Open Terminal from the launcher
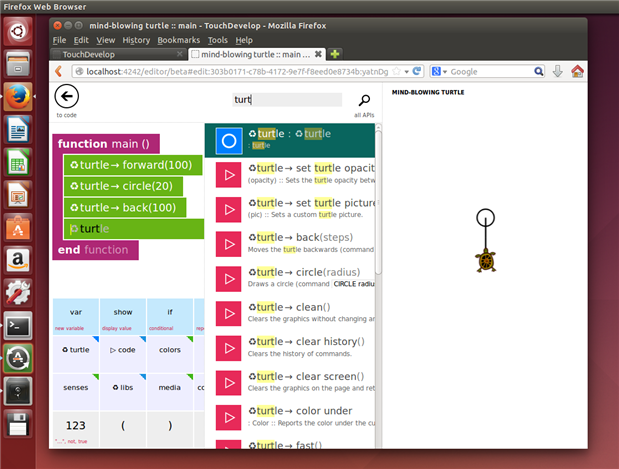Viewport: 619px width, 469px height. click(18, 326)
